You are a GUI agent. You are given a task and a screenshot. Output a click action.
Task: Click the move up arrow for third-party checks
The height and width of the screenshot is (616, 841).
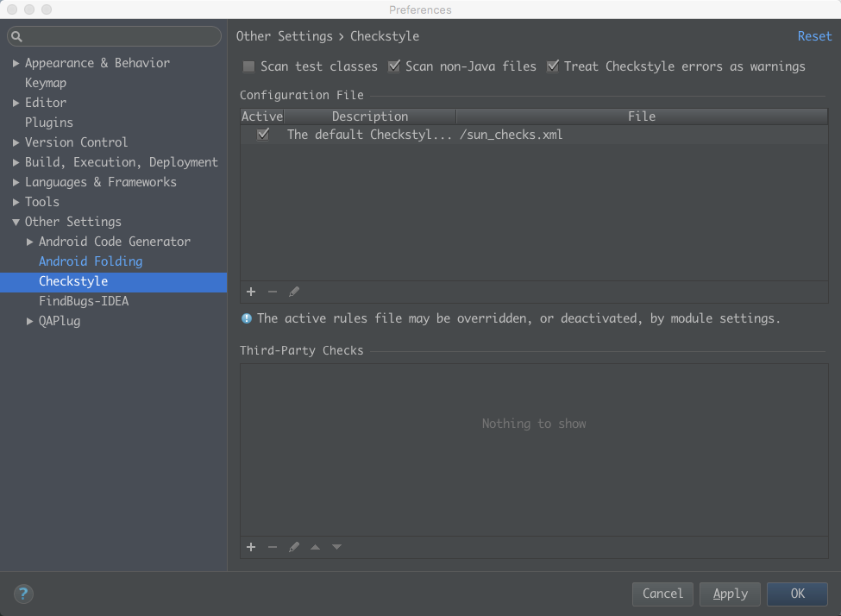tap(315, 547)
